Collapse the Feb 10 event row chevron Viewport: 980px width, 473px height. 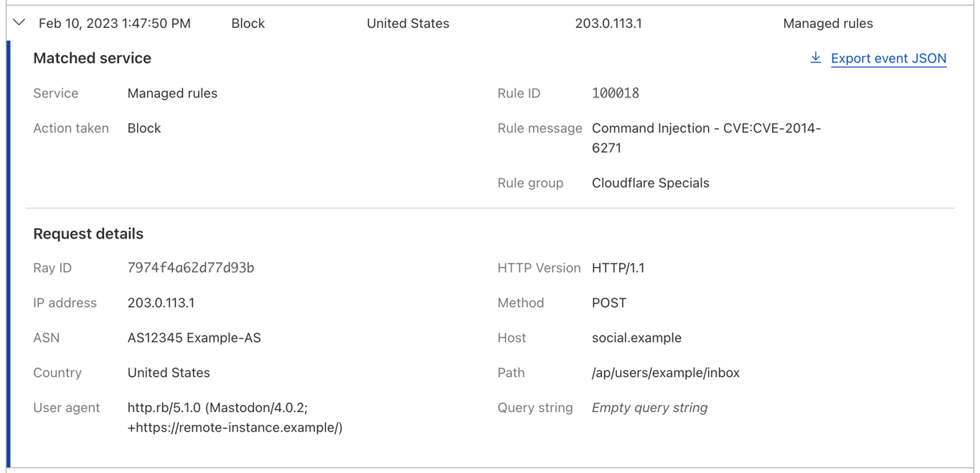coord(19,23)
